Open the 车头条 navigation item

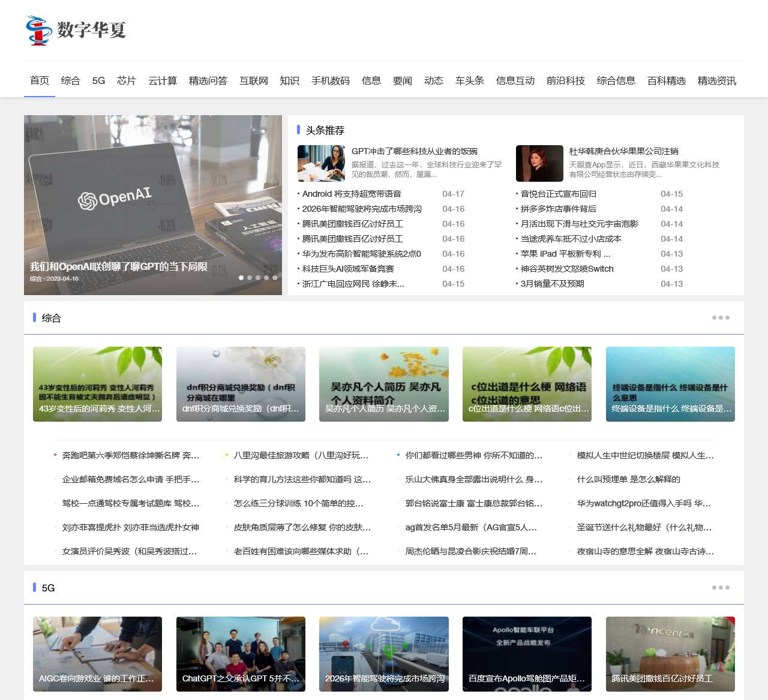(470, 80)
